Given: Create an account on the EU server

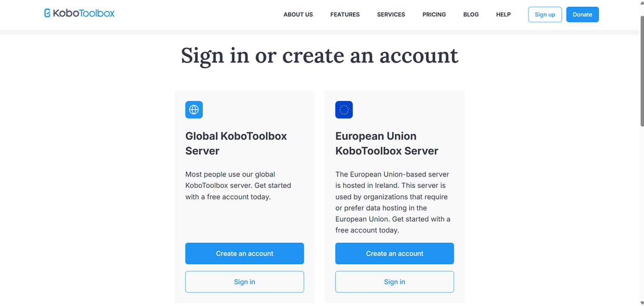Looking at the screenshot, I should coord(394,253).
